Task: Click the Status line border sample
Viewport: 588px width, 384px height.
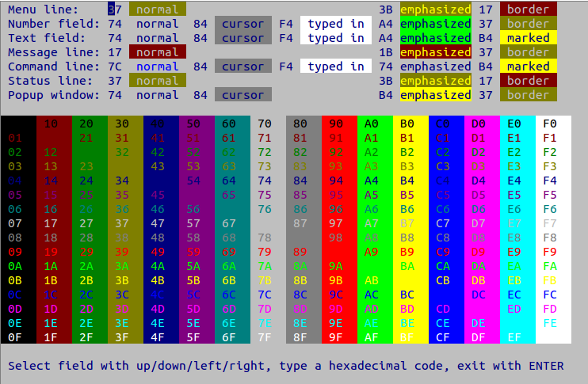Action: [x=529, y=81]
